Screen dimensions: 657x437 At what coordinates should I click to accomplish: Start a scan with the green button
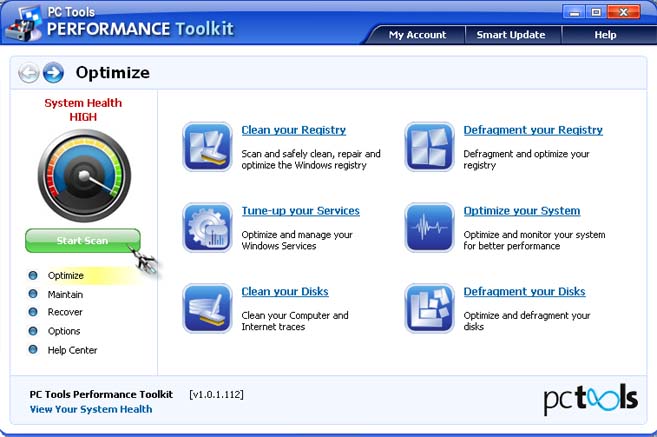coord(83,240)
